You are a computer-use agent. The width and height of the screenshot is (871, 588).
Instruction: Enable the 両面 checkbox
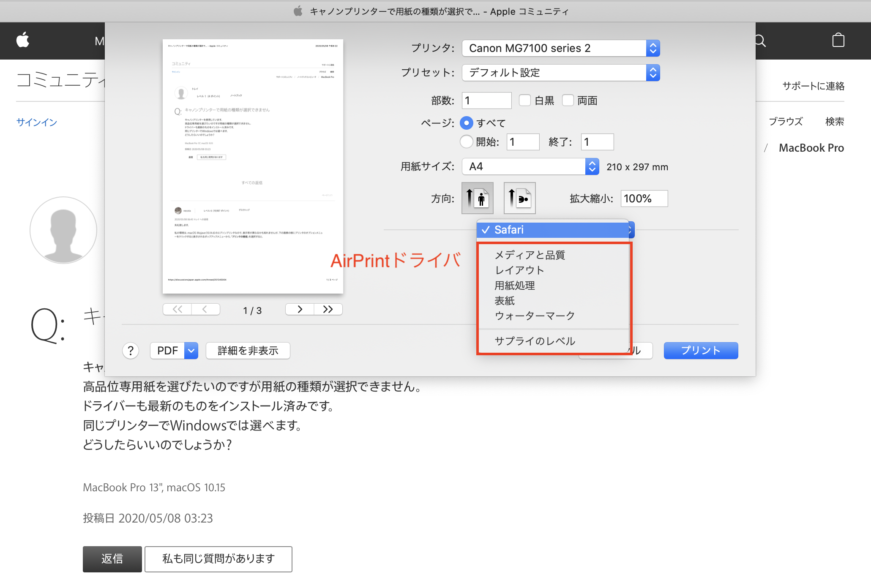coord(568,101)
